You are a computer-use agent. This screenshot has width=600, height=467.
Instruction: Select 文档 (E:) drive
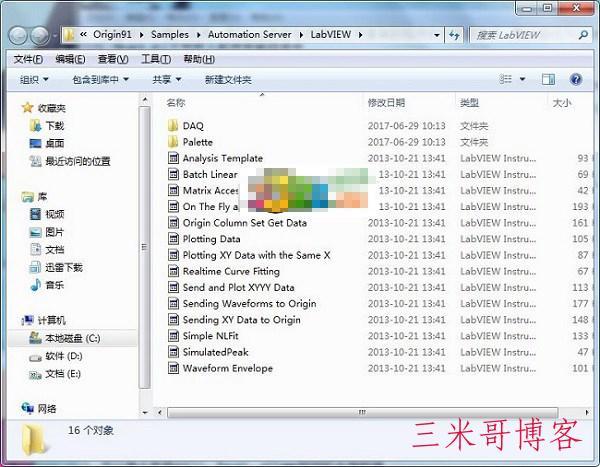coord(63,374)
